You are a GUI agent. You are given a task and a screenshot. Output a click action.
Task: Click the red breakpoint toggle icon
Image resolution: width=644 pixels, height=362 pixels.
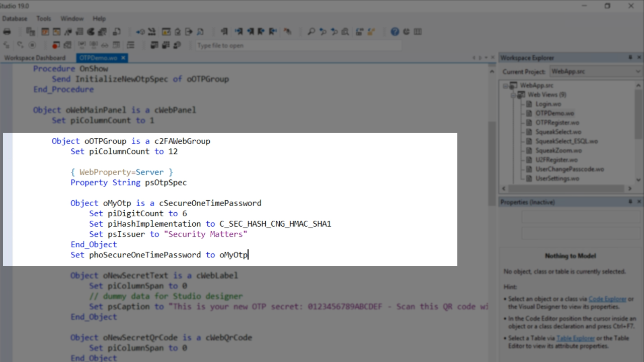(55, 45)
